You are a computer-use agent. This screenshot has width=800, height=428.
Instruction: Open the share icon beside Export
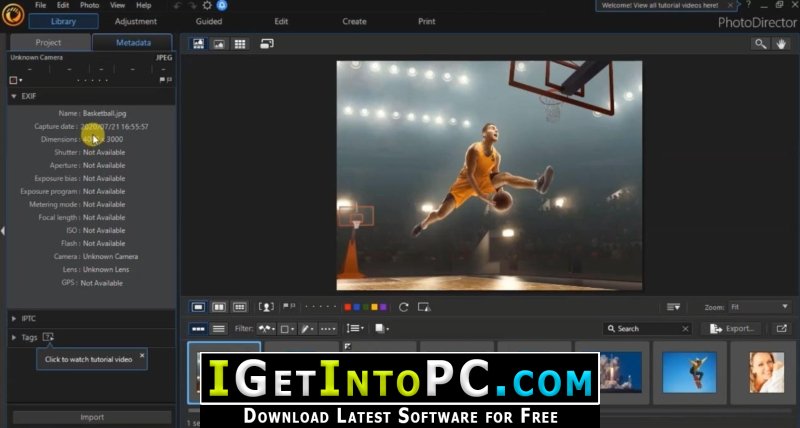(781, 329)
